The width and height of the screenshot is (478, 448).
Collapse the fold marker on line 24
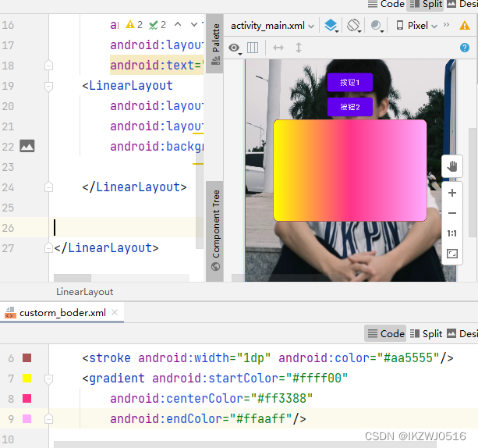point(49,187)
